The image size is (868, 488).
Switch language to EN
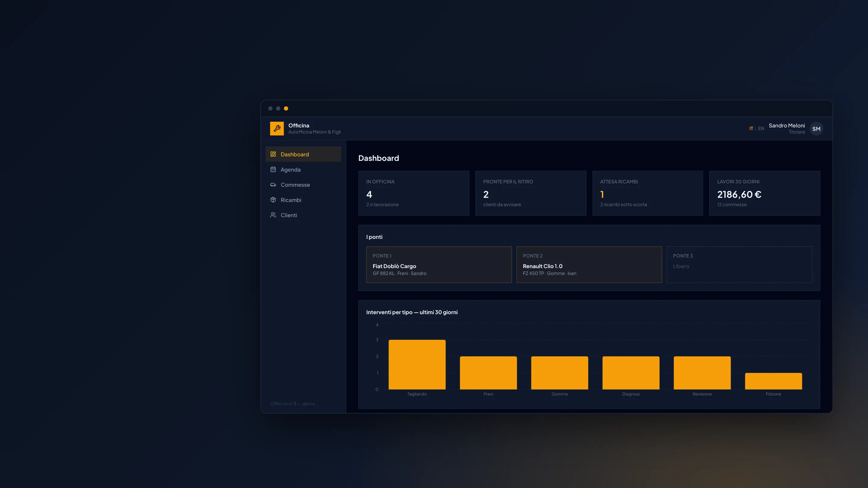point(761,129)
